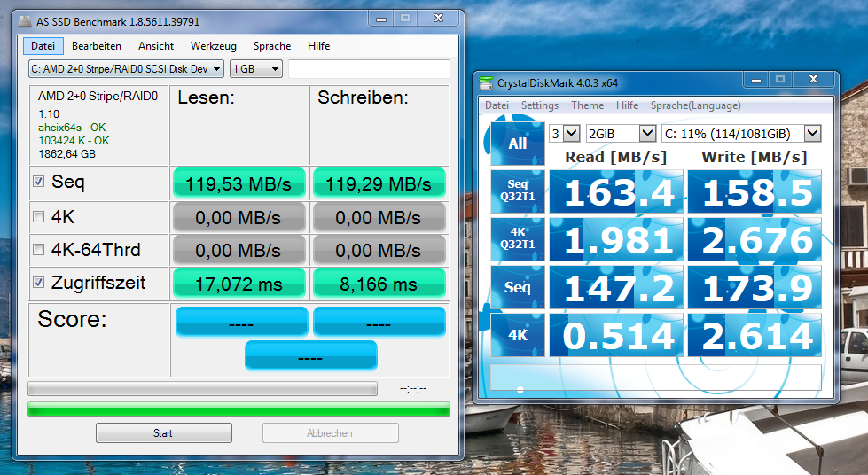
Task: Click the ahcix64s - OK driver status
Action: point(72,128)
